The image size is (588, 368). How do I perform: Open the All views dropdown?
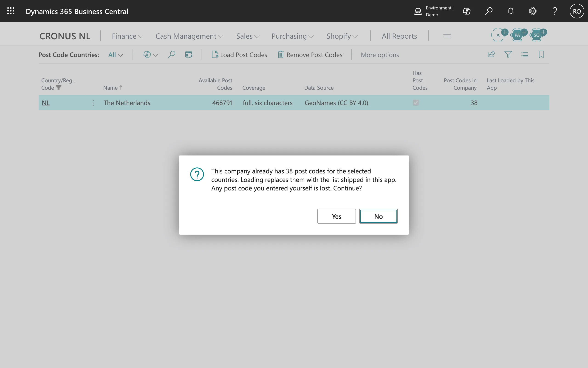pyautogui.click(x=116, y=55)
